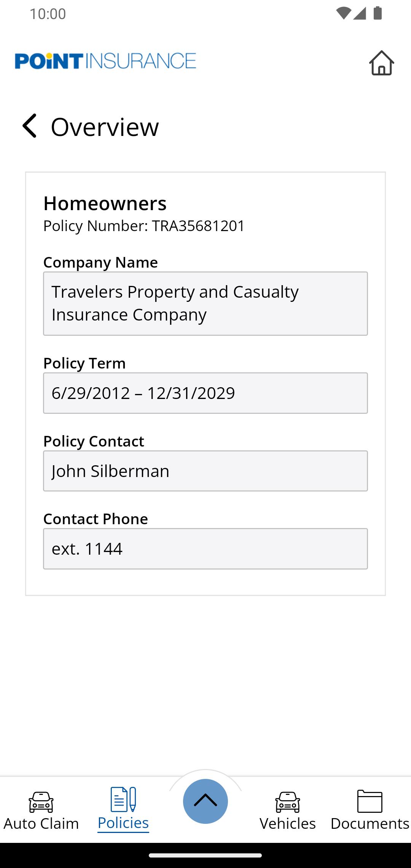Tap the Policy Contact John Silberman field
The width and height of the screenshot is (411, 868).
tap(205, 471)
